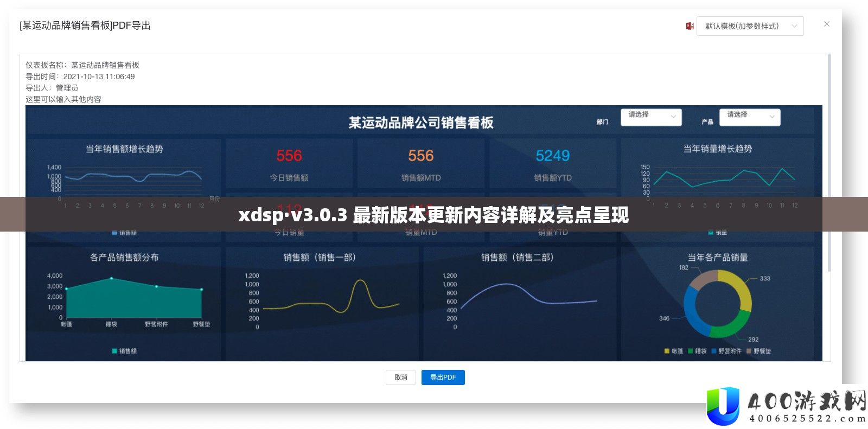Click the 导出时间 2021-10-13 11:06:49 text
The height and width of the screenshot is (429, 868).
point(80,76)
